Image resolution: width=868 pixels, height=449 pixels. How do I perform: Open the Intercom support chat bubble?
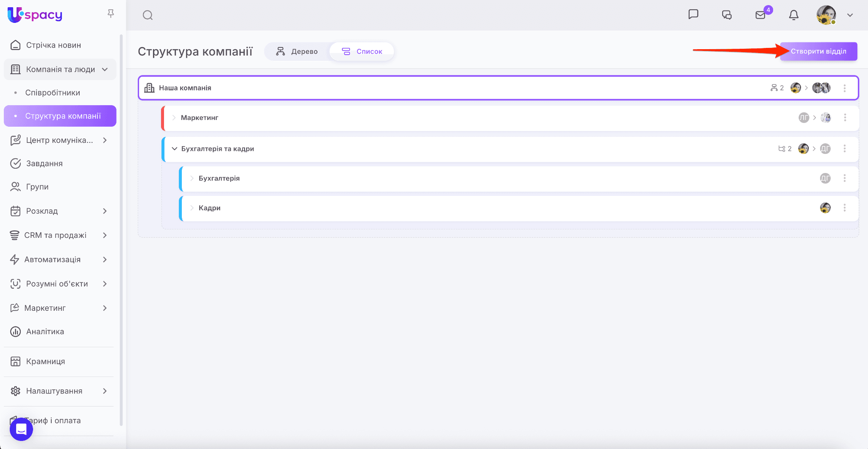[x=21, y=429]
